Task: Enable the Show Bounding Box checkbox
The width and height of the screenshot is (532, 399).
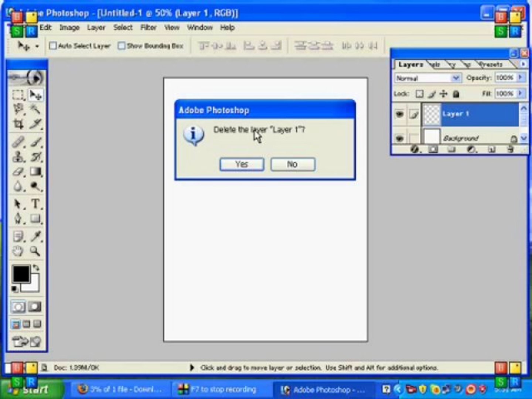Action: [121, 46]
